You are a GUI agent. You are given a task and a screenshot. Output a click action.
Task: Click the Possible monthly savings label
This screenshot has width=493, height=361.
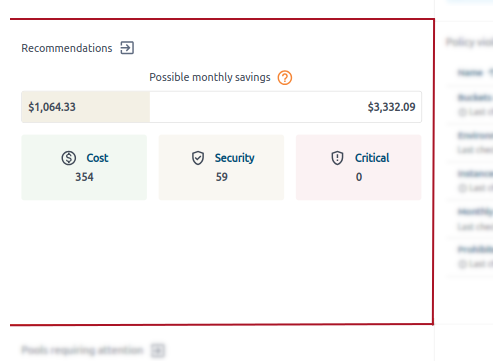tap(210, 77)
